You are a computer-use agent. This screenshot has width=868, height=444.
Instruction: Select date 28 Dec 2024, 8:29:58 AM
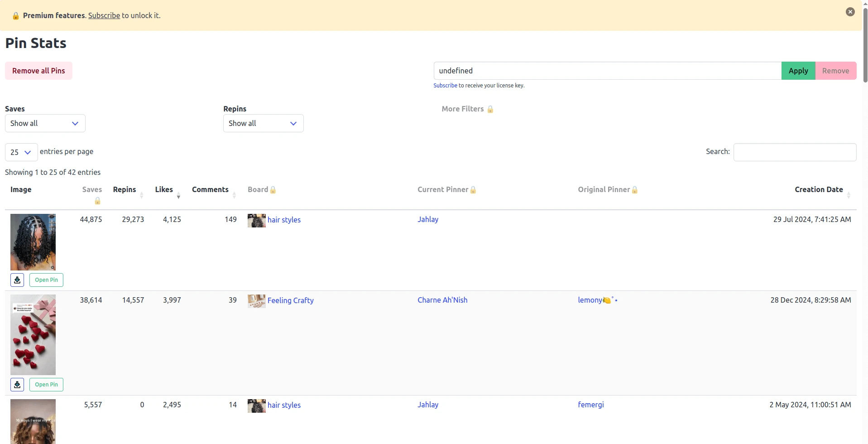pyautogui.click(x=811, y=300)
